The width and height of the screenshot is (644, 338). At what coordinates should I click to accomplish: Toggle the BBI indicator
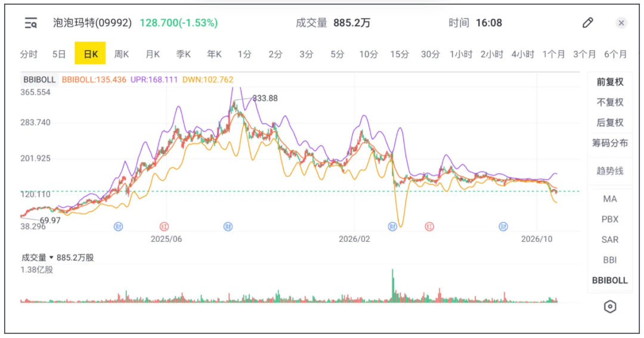coord(610,260)
